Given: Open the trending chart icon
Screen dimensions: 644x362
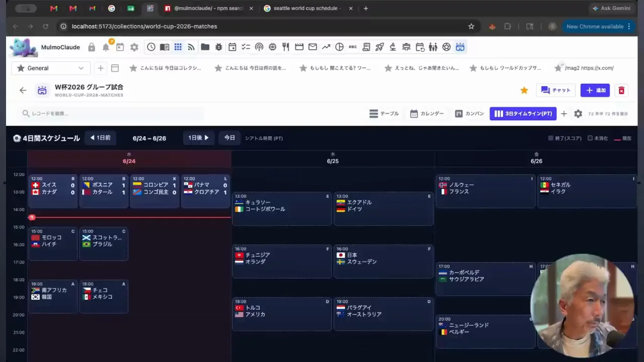Looking at the screenshot, I should click(x=326, y=47).
